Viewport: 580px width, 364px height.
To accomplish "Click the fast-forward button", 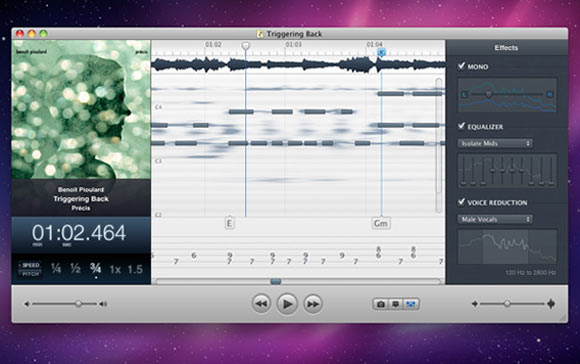I will (x=313, y=304).
